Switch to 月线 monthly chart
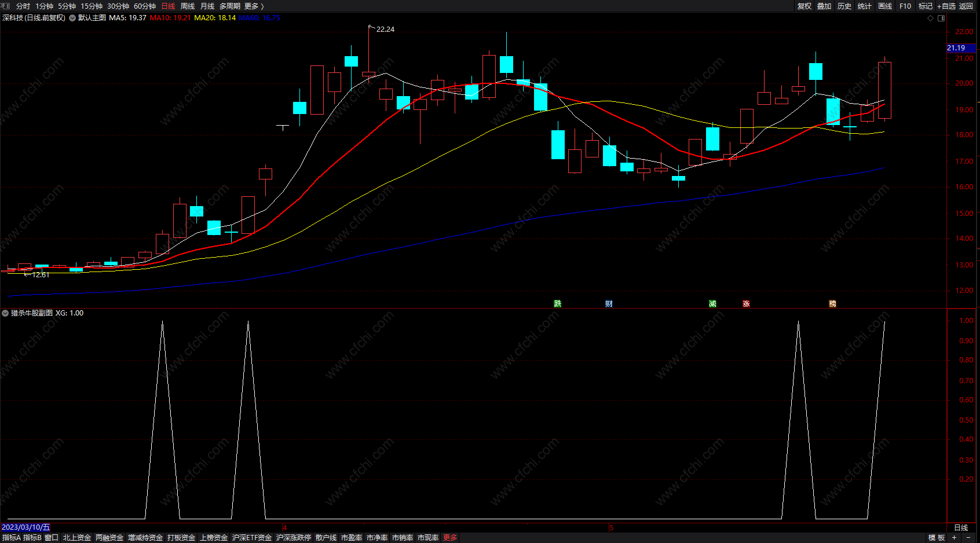980x543 pixels. pos(207,6)
